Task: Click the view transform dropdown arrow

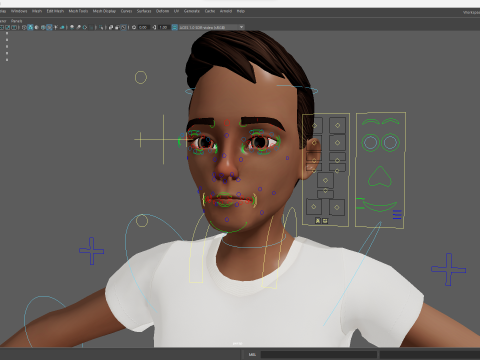Action: [241, 27]
